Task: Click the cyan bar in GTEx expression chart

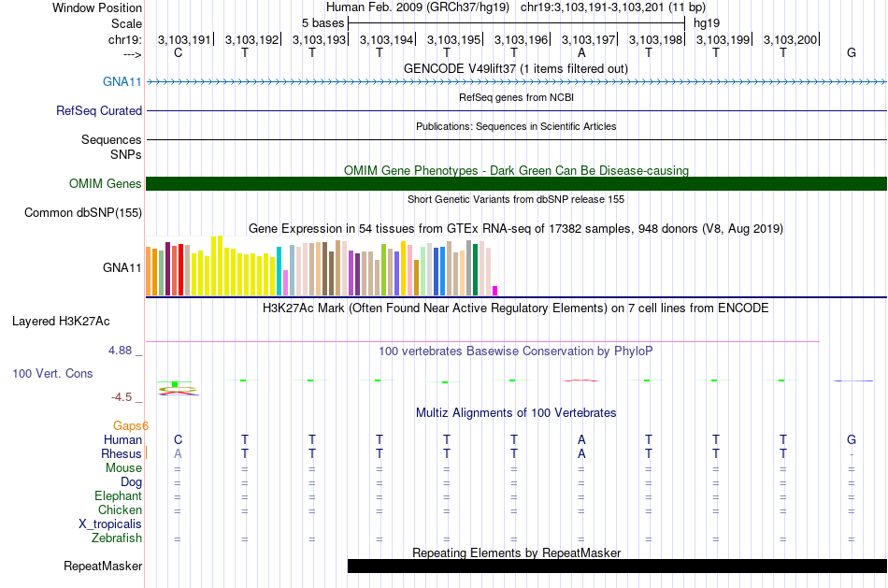Action: 279,271
